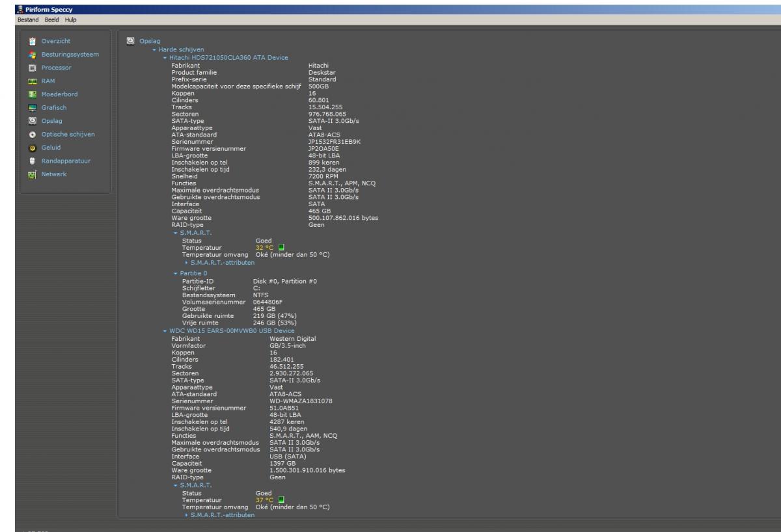
Task: Open the RAM memory icon
Action: point(32,81)
